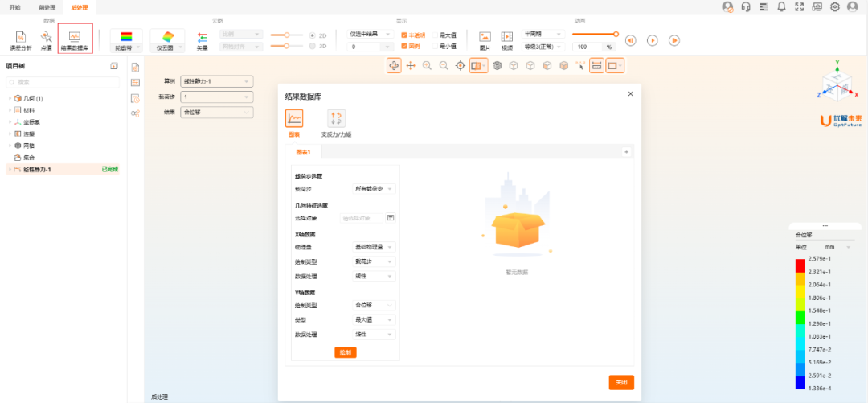
Task: Export a 图片 image snapshot
Action: [485, 40]
